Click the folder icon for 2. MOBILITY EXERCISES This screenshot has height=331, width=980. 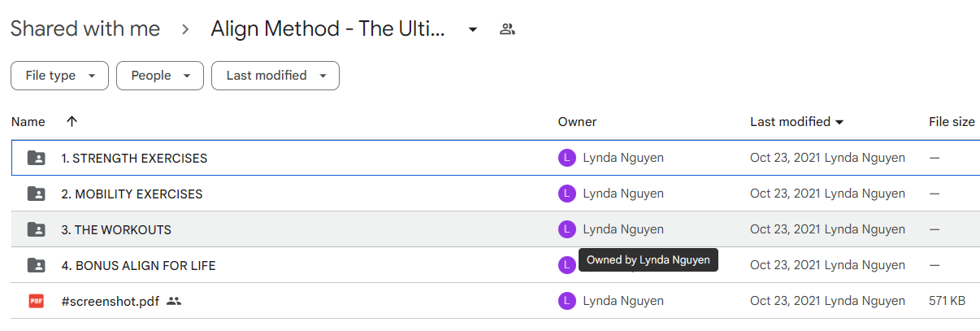(37, 194)
